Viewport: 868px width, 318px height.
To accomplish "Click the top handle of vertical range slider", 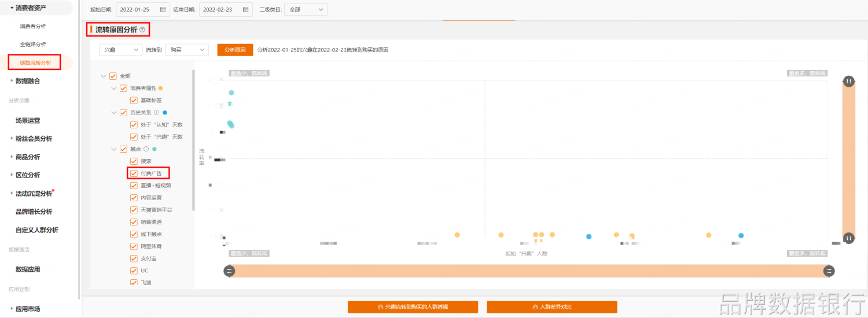I will (x=849, y=82).
